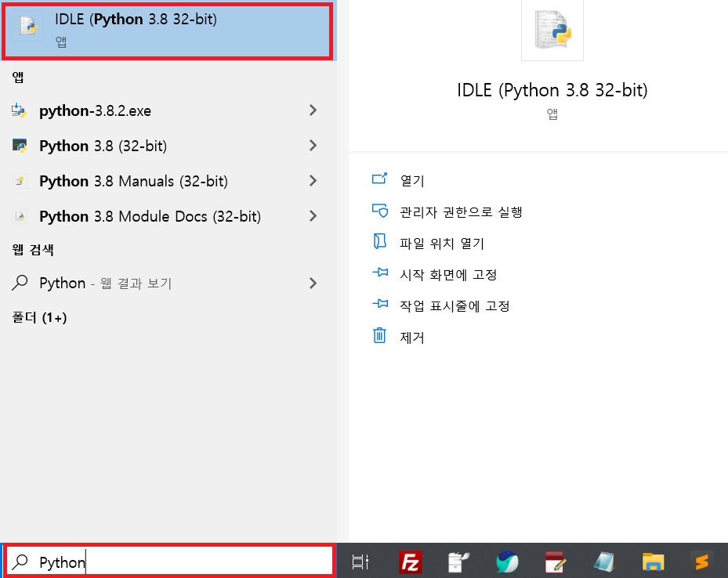The image size is (728, 578).
Task: Open File Explorer from the taskbar
Action: [653, 562]
